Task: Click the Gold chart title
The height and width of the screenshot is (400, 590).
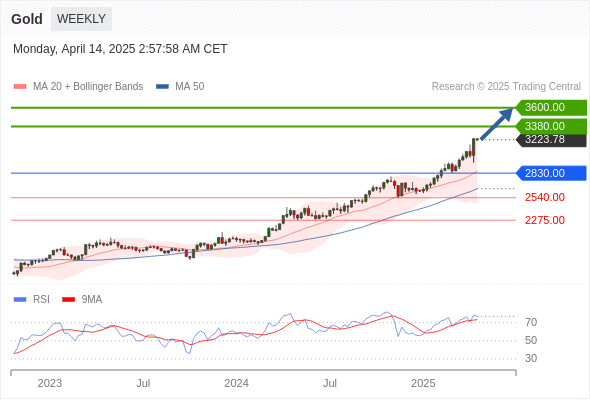Action: (x=27, y=19)
